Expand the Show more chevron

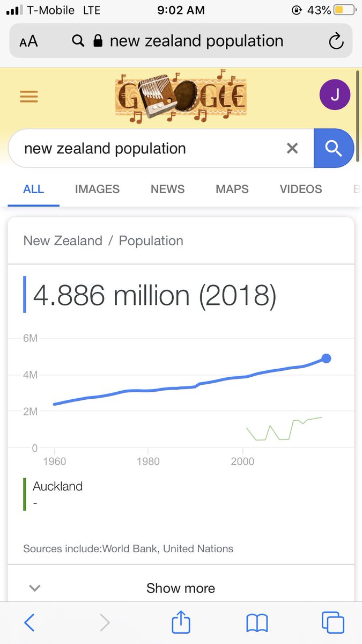35,588
